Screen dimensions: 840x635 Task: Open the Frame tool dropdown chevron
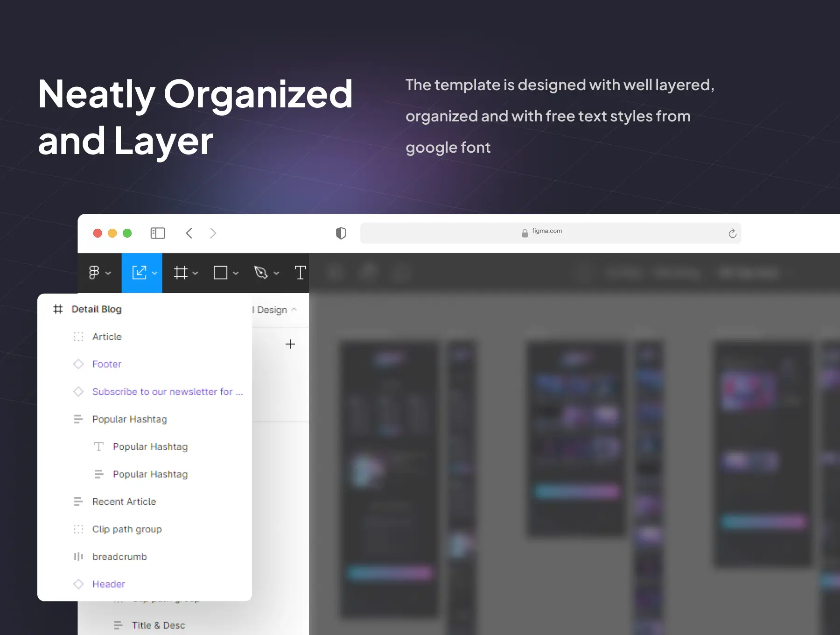(196, 273)
